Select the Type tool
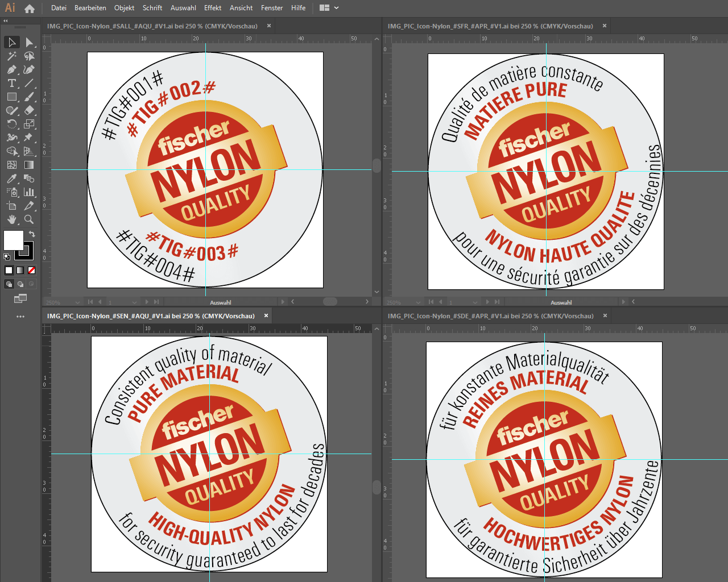 point(11,83)
